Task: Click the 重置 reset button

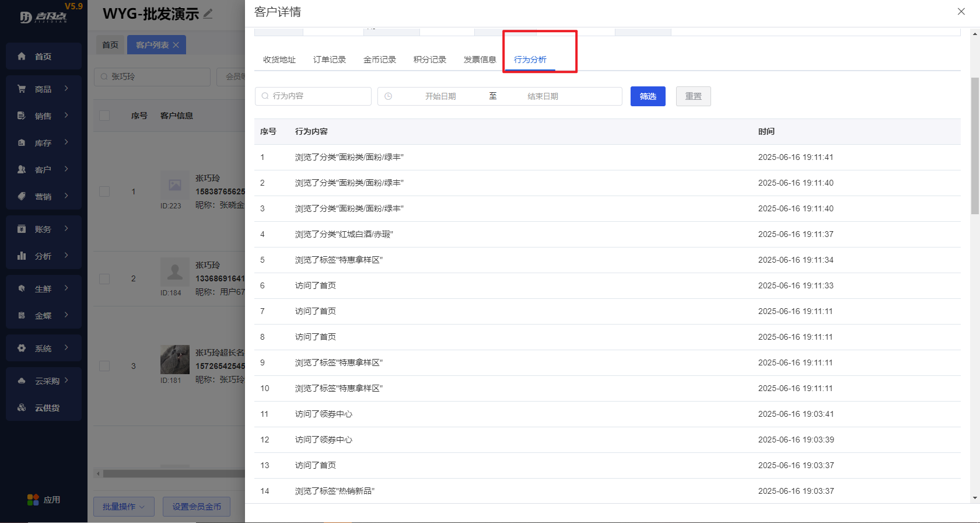Action: pos(693,96)
